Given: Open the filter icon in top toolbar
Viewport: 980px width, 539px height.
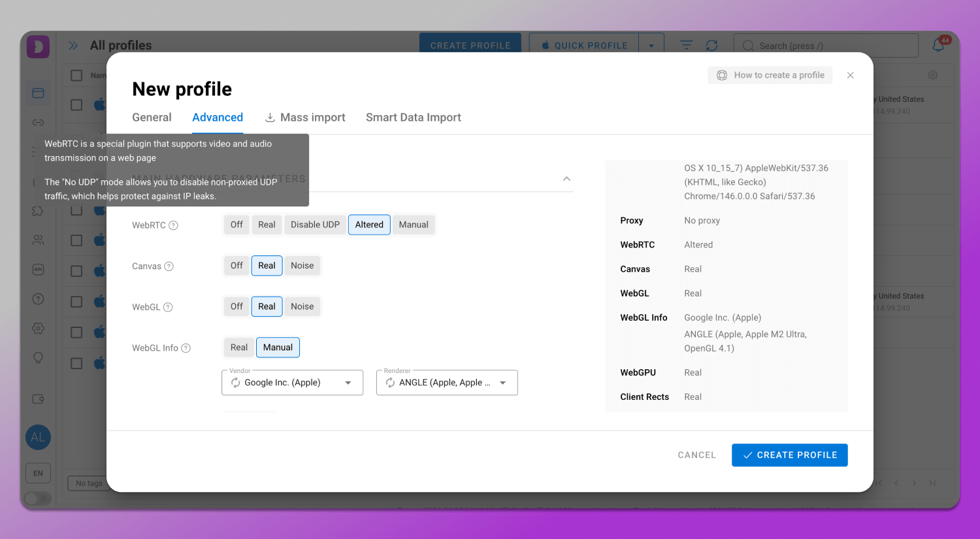Looking at the screenshot, I should point(686,45).
